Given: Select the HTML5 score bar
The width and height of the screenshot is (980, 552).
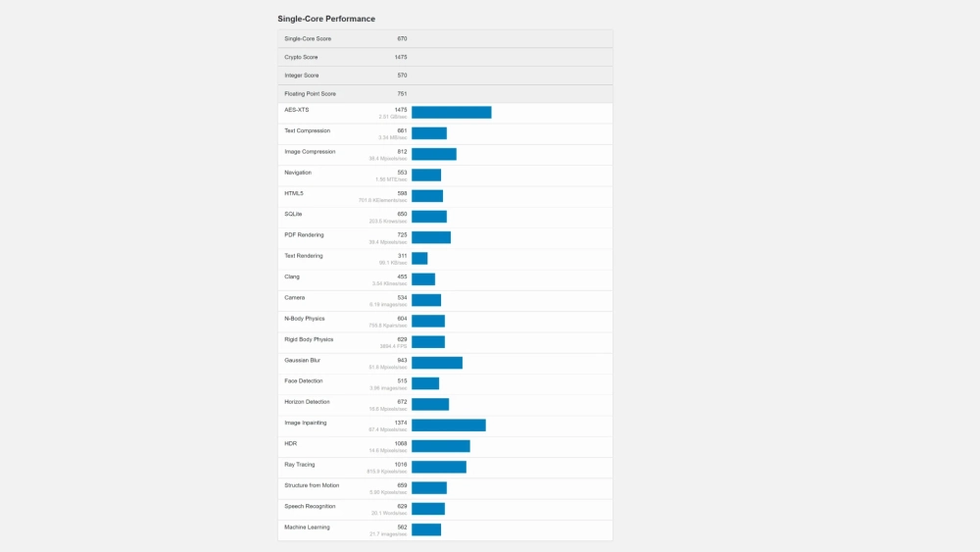Looking at the screenshot, I should pos(426,196).
